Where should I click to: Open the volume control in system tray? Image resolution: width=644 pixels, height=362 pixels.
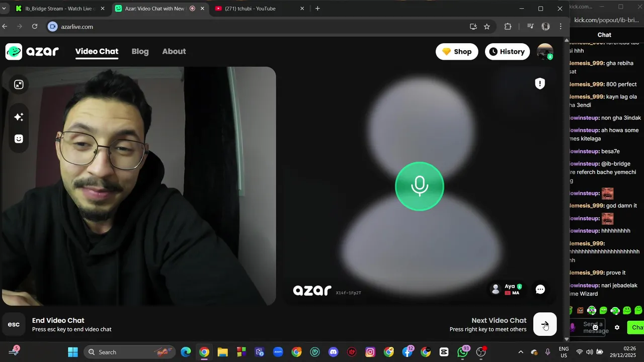pyautogui.click(x=589, y=352)
